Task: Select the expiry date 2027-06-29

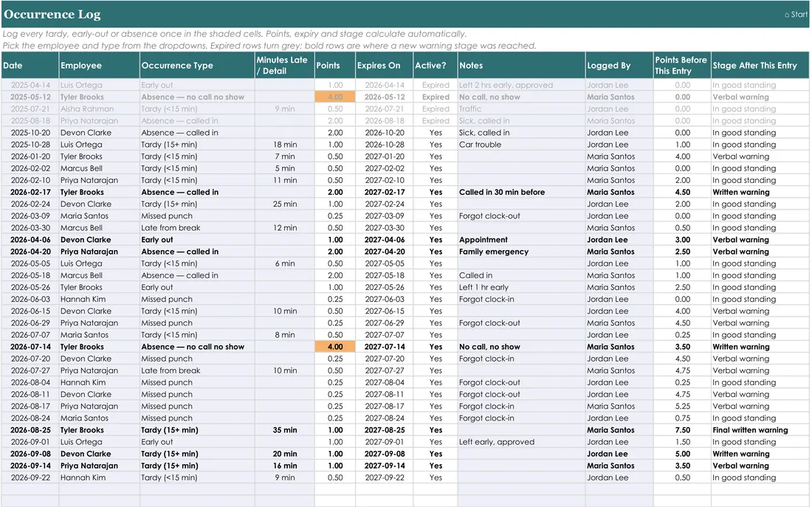Action: tap(384, 323)
